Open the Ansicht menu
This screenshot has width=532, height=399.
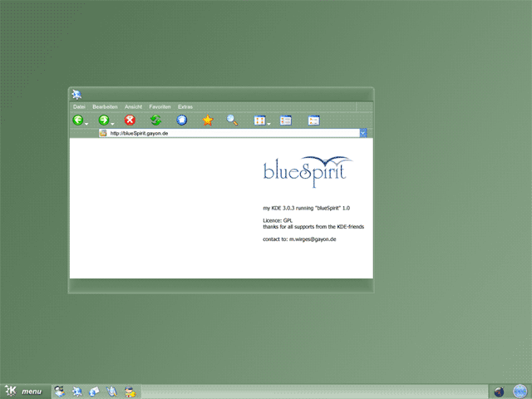click(133, 107)
